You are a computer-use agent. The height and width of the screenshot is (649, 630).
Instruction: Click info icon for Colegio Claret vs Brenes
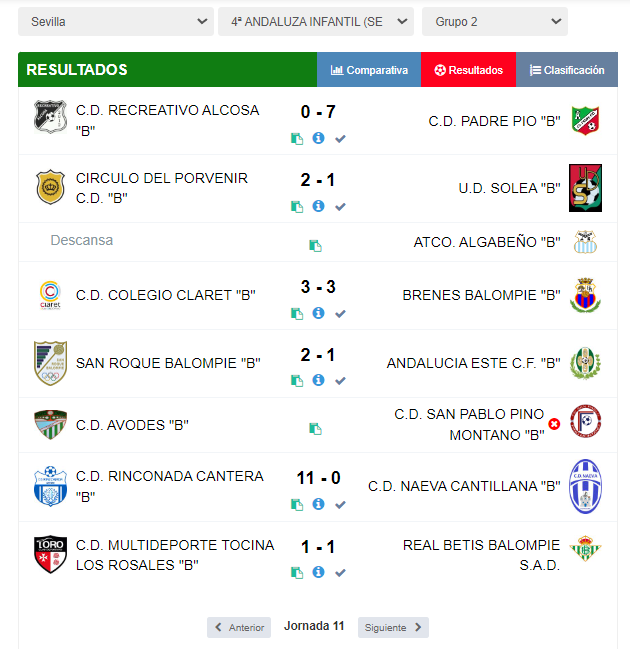pos(318,313)
